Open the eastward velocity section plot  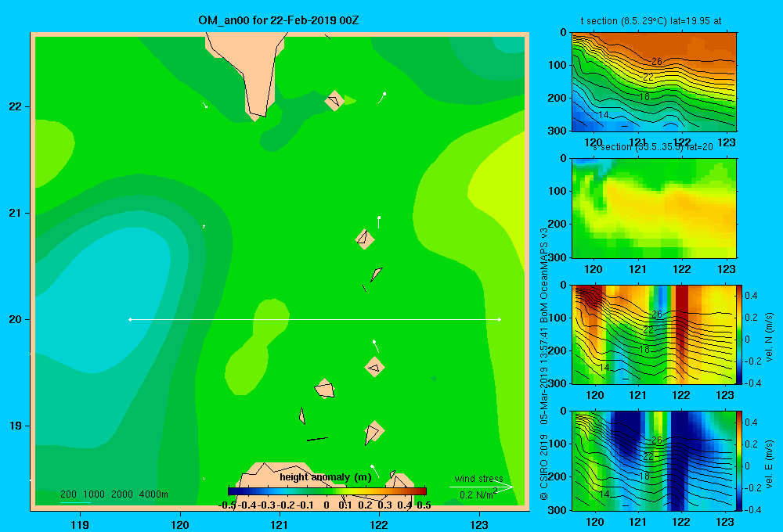coord(654,461)
